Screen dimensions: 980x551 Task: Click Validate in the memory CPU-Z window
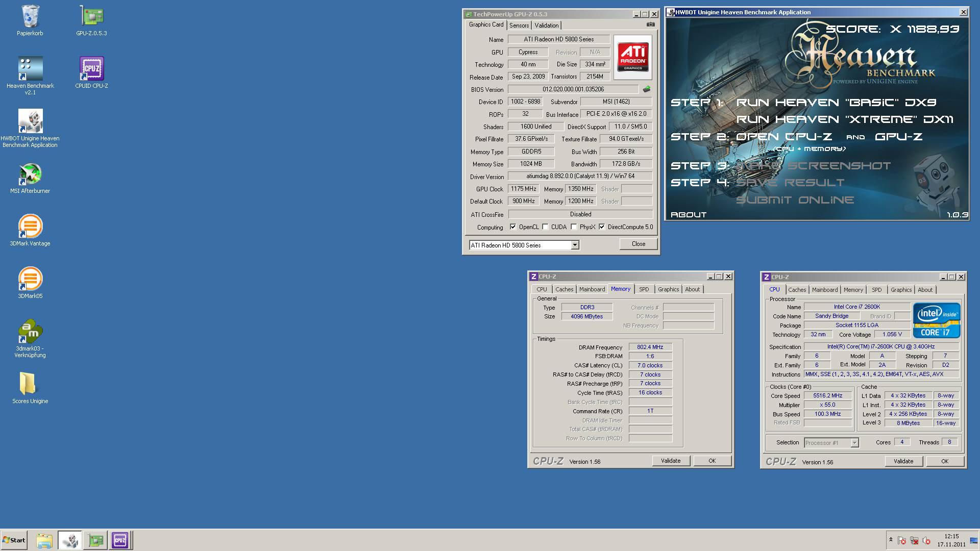click(x=671, y=461)
